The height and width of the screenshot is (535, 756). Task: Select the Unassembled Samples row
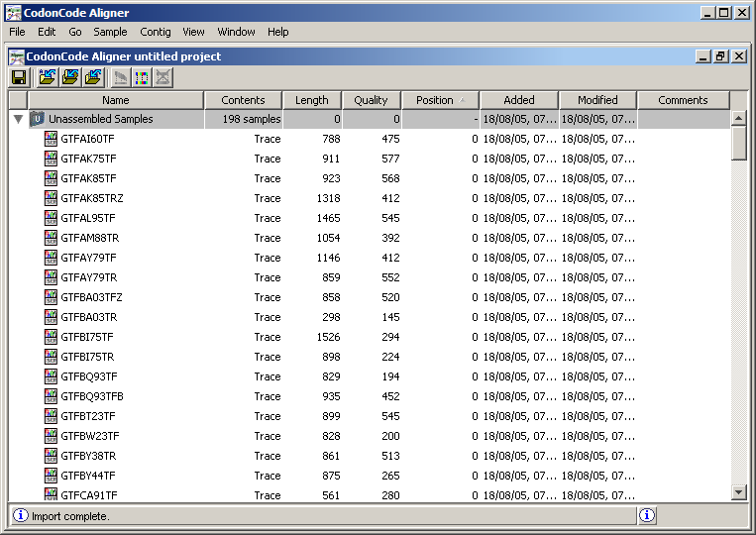pyautogui.click(x=370, y=119)
